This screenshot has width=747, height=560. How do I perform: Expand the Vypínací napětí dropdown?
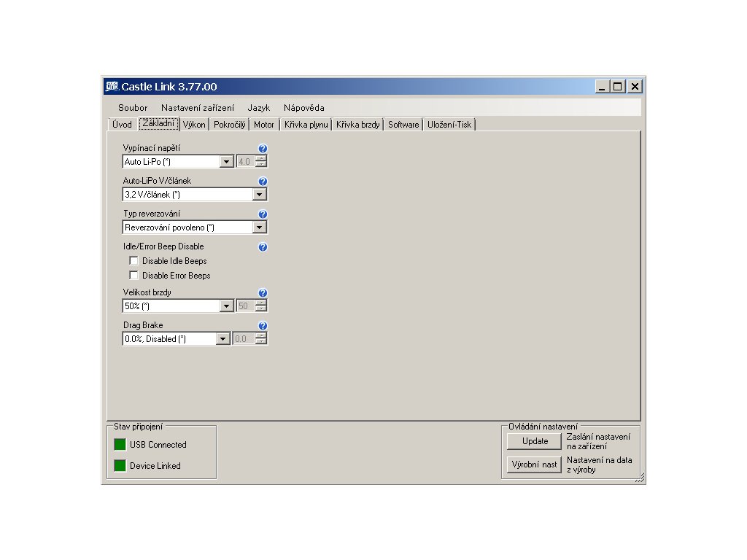(227, 162)
